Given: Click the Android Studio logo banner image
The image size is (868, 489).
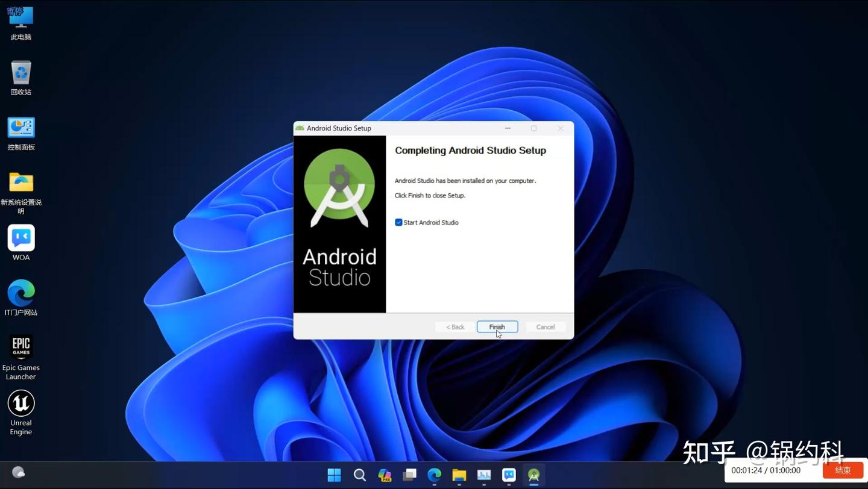Looking at the screenshot, I should click(339, 224).
